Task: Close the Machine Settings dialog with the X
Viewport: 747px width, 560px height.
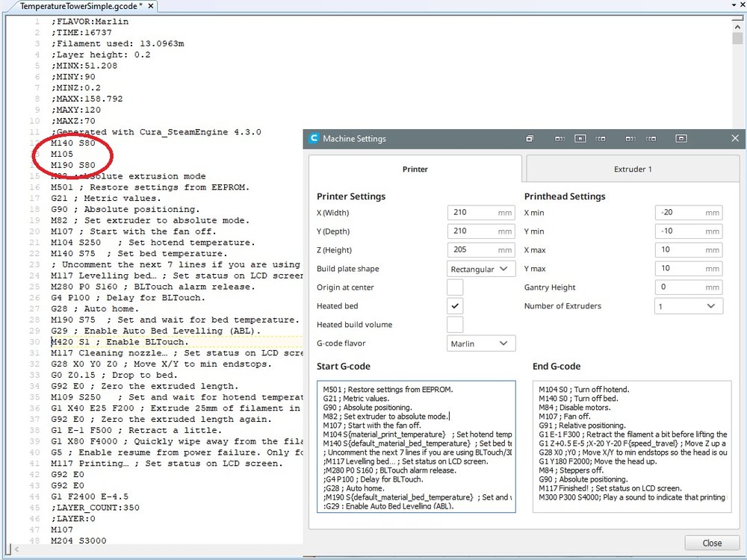Action: pos(735,138)
